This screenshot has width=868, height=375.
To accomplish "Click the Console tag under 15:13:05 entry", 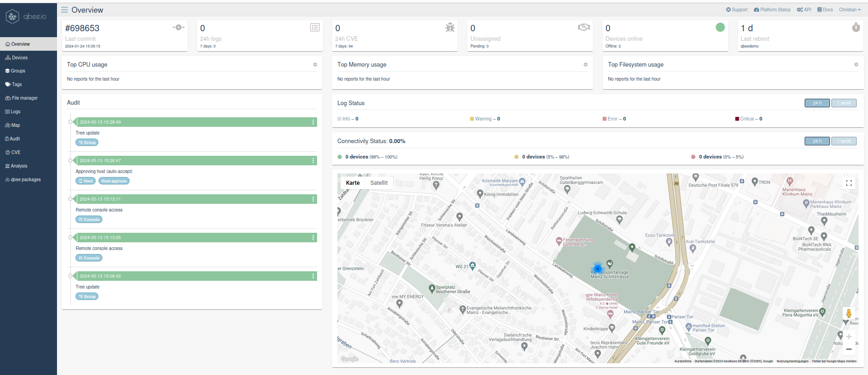I will click(89, 258).
